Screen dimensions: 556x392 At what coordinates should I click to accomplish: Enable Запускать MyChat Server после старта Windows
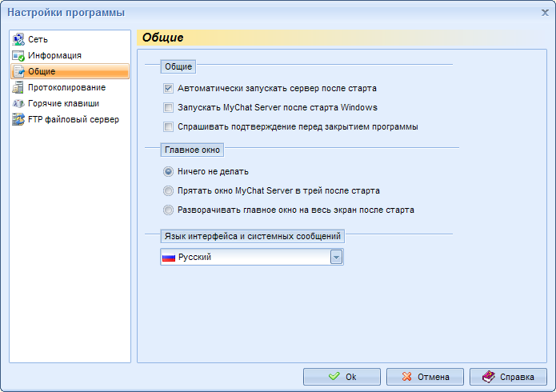(169, 107)
